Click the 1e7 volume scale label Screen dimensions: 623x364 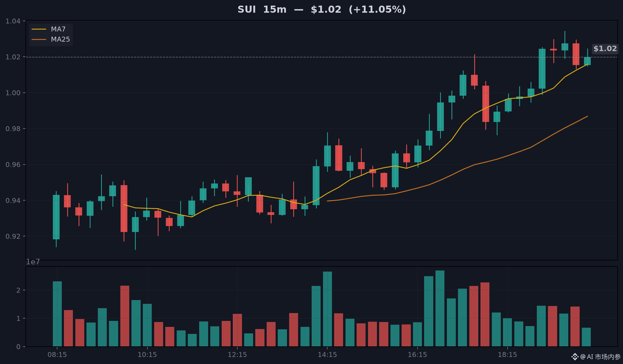pos(33,262)
